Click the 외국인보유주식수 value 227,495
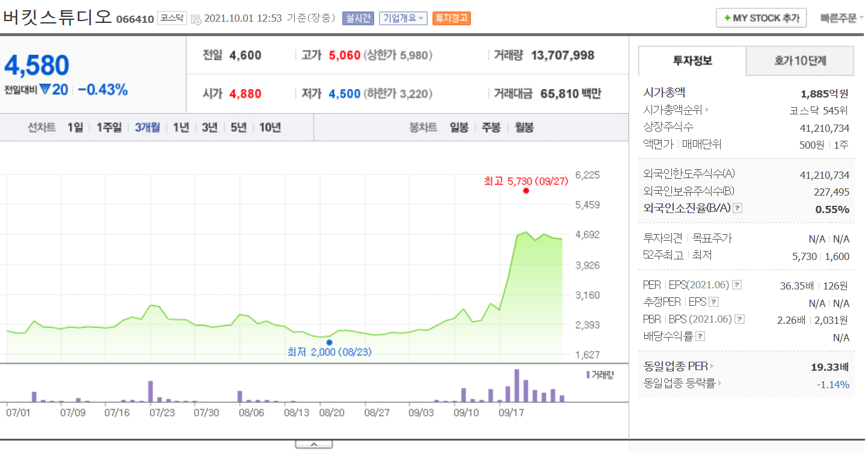The height and width of the screenshot is (452, 868). 831,191
